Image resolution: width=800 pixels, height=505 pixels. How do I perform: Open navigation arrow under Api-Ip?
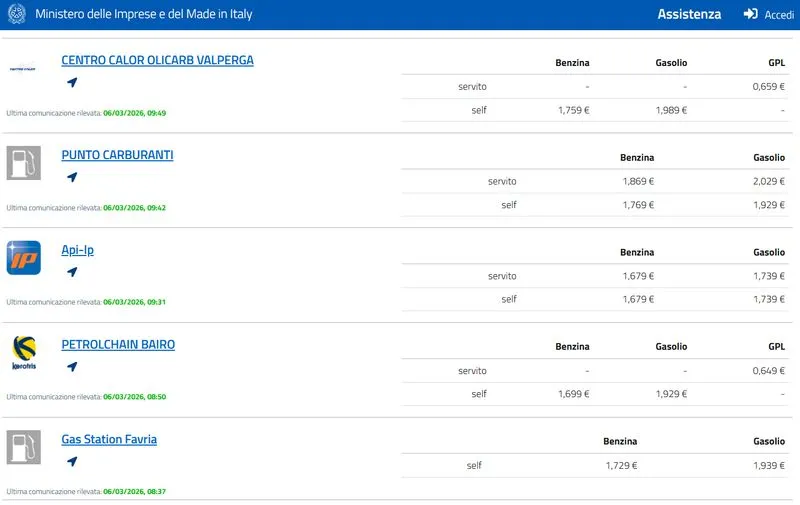click(x=72, y=272)
